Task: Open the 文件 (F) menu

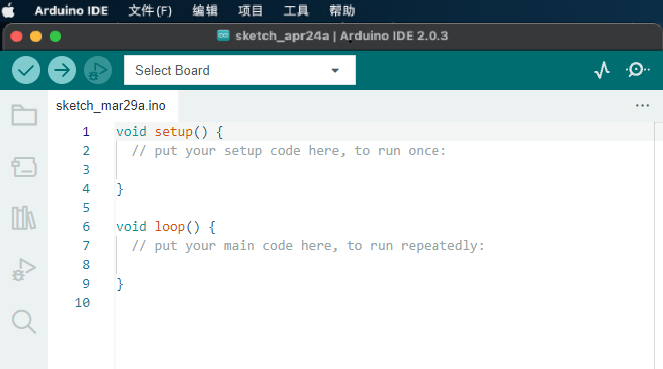Action: 150,11
